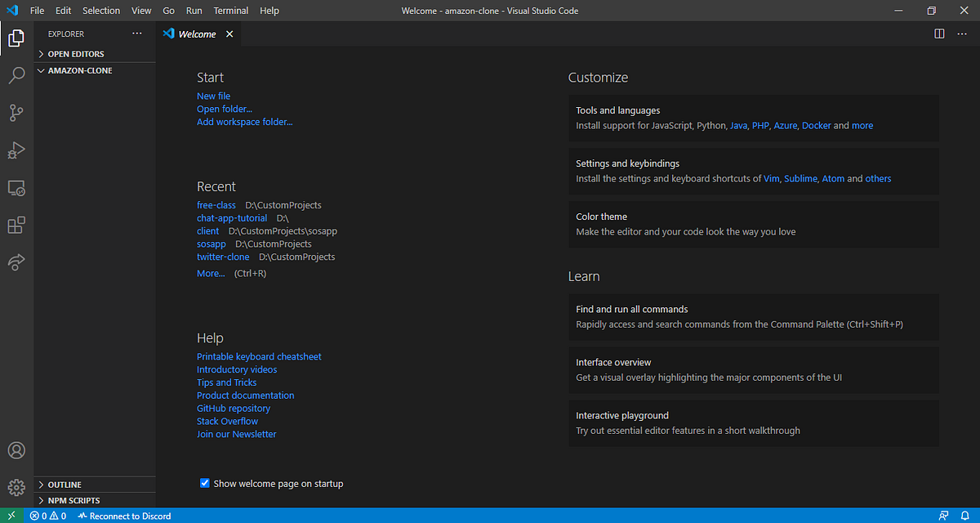Open the Explorer icon in activity bar
The image size is (980, 523).
coord(16,38)
